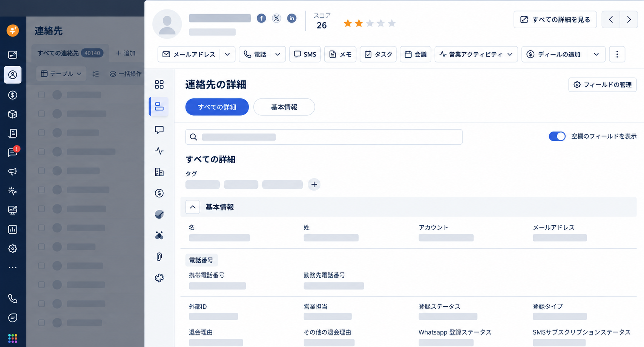Toggle 空欄のフィールドを表示 switch
The height and width of the screenshot is (347, 644).
pos(557,136)
